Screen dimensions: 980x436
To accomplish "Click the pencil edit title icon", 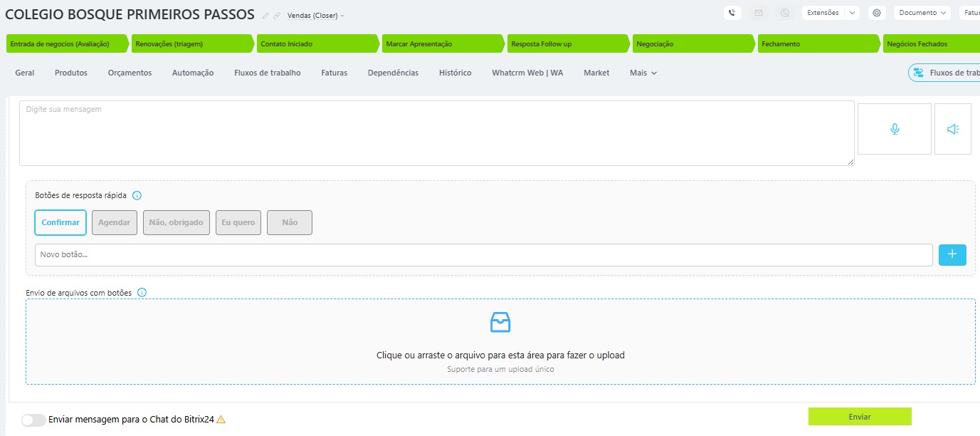I will pyautogui.click(x=265, y=16).
